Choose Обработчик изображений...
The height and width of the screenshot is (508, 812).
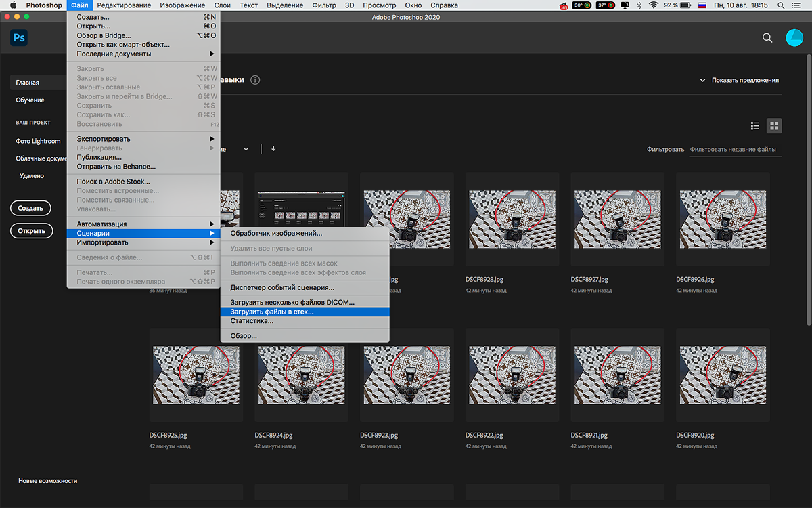[x=305, y=233]
